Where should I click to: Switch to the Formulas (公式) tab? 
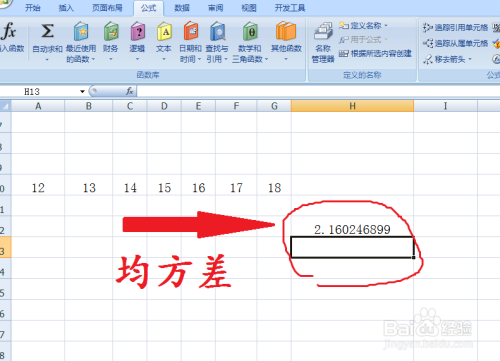(148, 8)
